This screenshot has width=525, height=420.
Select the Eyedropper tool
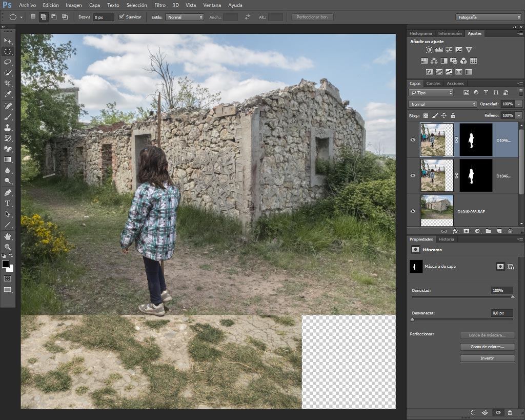point(7,94)
